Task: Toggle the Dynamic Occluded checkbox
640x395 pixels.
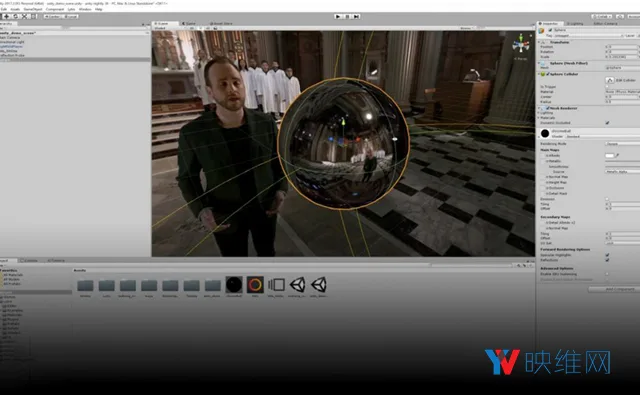Action: tap(607, 123)
